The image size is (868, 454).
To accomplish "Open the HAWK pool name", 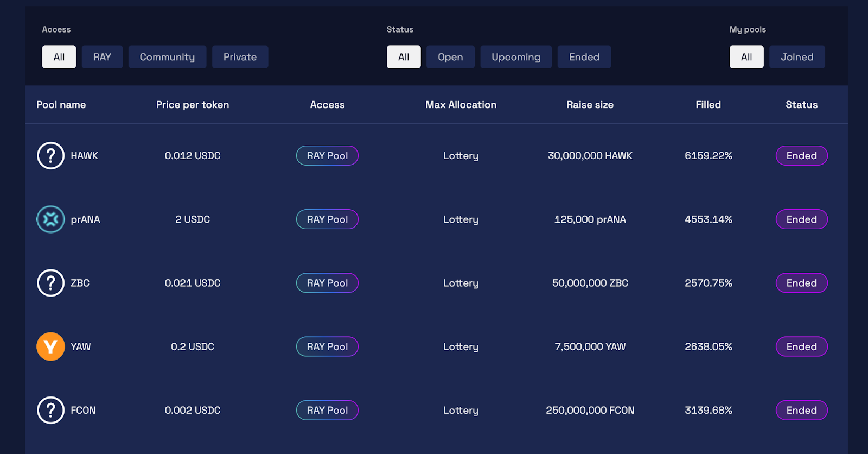I will (x=84, y=156).
